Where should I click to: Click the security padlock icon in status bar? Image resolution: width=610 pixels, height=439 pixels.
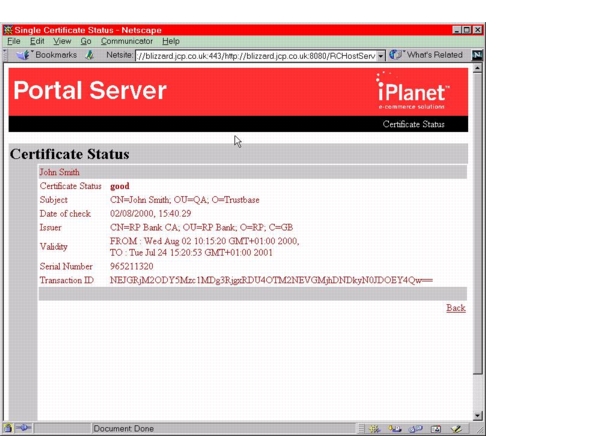click(8, 428)
